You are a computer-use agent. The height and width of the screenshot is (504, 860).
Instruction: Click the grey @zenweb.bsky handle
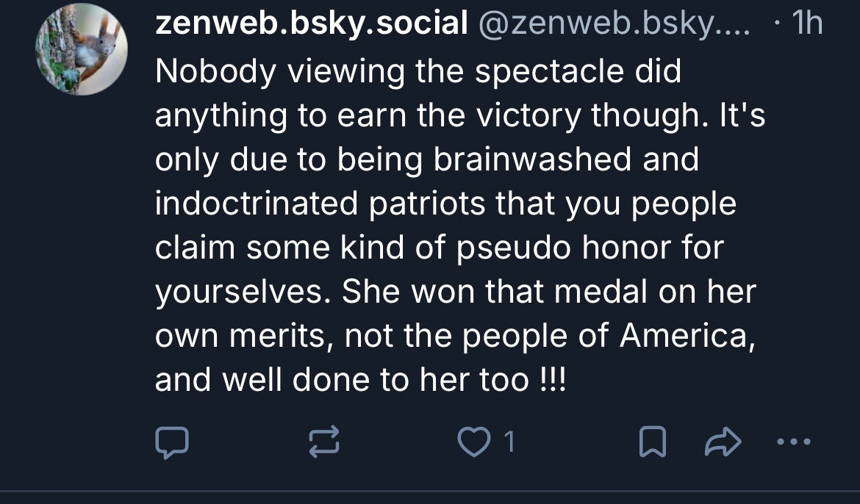click(x=614, y=24)
